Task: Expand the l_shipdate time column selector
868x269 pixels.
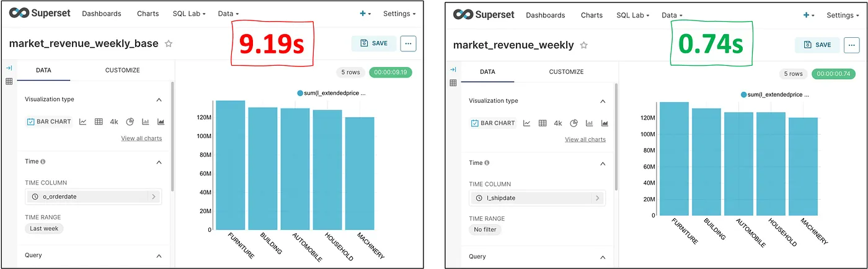Action: click(537, 198)
